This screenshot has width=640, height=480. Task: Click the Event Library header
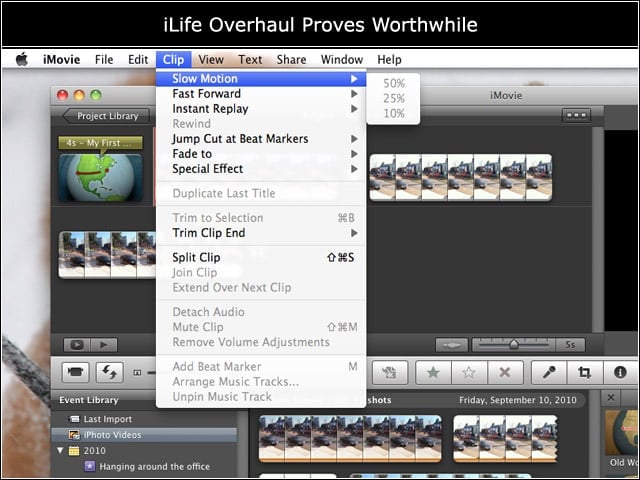89,400
